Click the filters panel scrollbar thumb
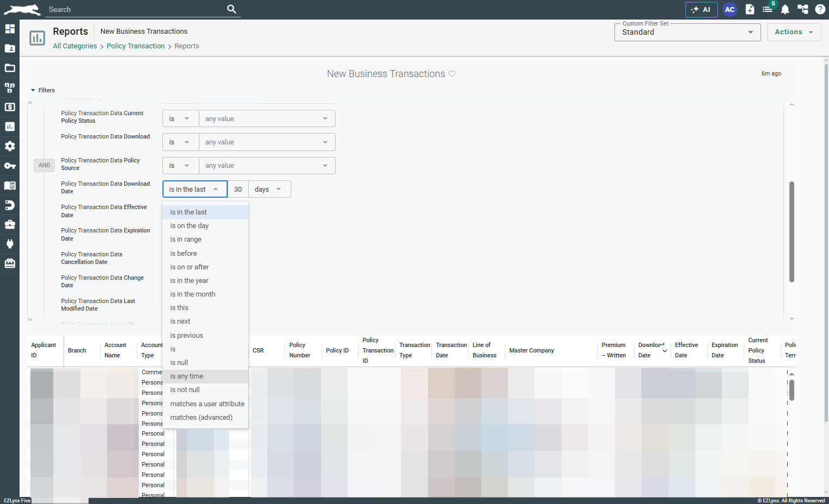The width and height of the screenshot is (829, 504). coord(792,232)
